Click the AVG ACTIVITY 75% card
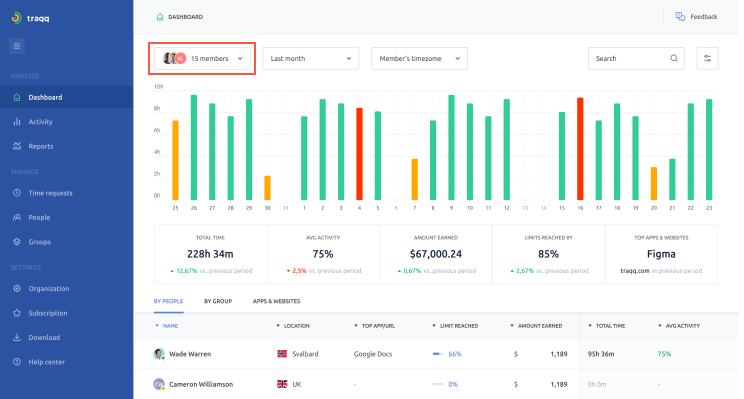Image resolution: width=744 pixels, height=399 pixels. click(x=323, y=254)
